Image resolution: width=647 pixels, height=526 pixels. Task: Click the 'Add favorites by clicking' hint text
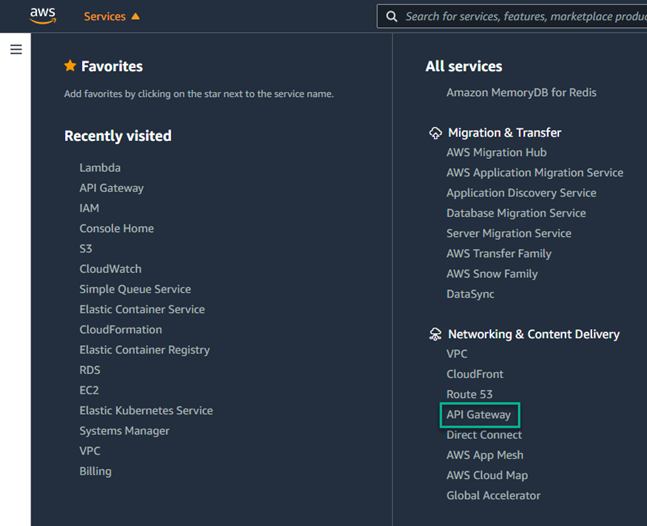coord(198,94)
